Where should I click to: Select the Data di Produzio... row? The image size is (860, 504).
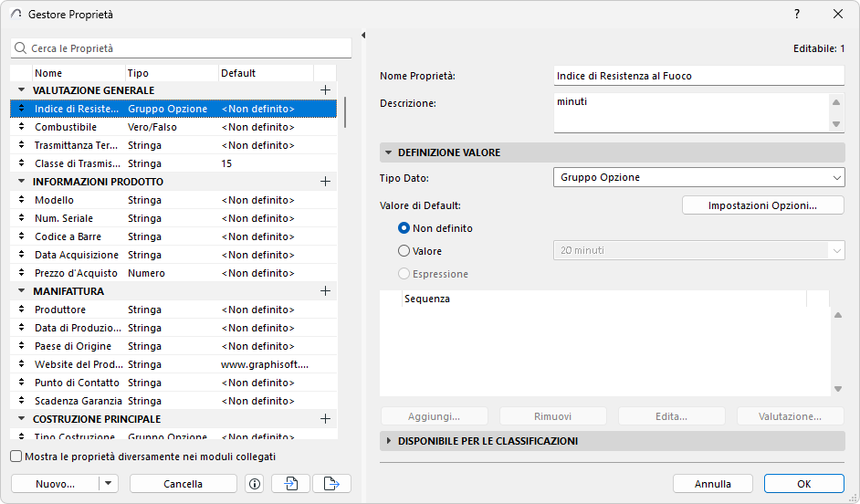click(173, 328)
